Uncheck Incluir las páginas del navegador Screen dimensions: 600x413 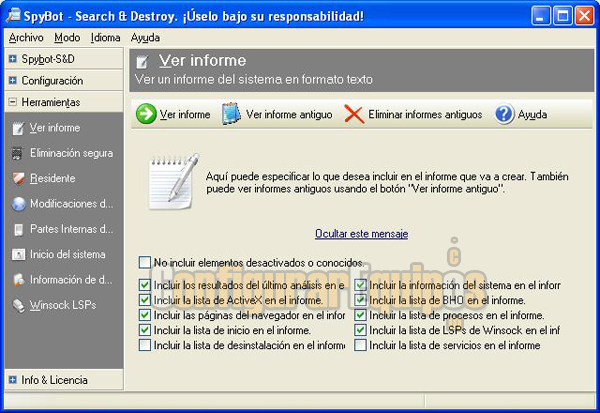click(145, 315)
